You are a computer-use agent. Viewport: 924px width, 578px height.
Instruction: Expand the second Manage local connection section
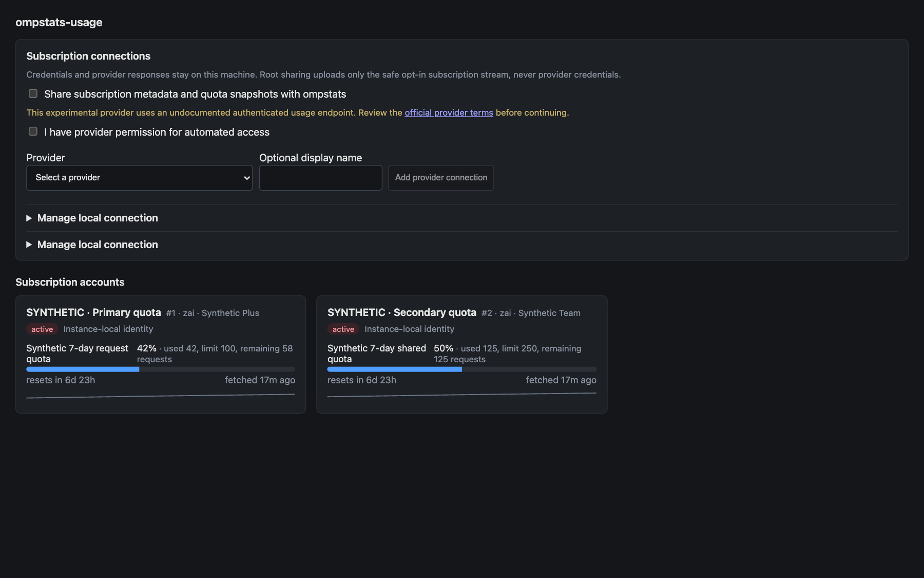point(92,245)
